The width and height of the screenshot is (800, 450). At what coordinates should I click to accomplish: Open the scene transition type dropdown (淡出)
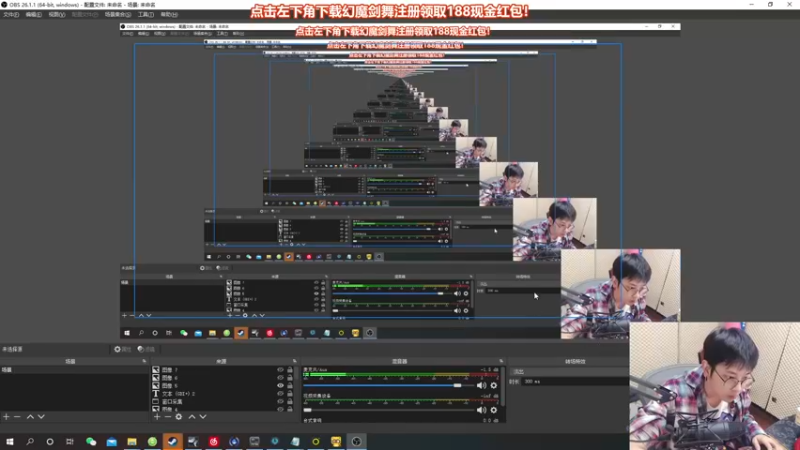(x=569, y=371)
